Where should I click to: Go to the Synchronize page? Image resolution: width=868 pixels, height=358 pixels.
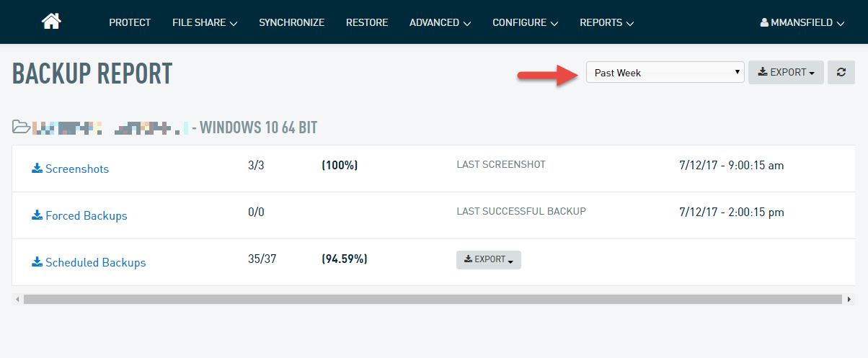click(x=291, y=22)
